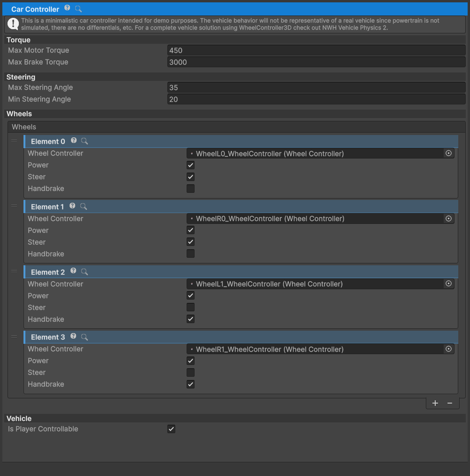The height and width of the screenshot is (476, 470).
Task: Grab the Element 2 reorder handle
Action: 14,271
